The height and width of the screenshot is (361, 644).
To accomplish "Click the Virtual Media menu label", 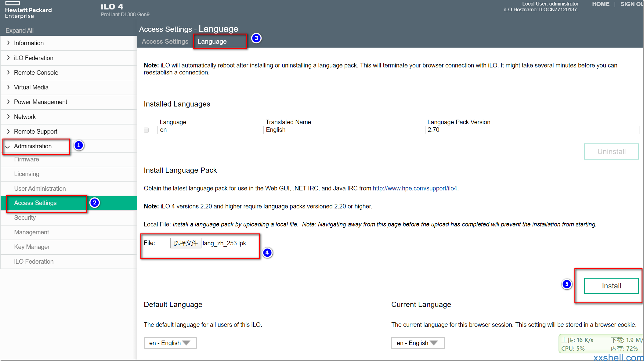I will point(31,87).
